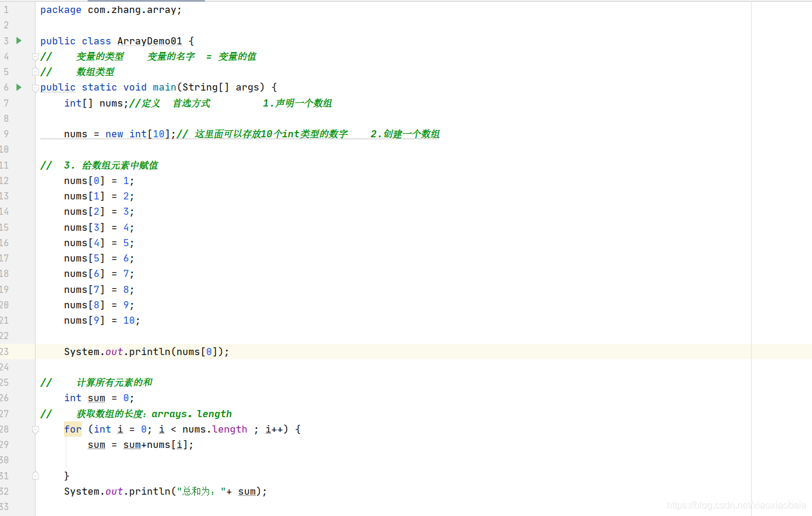The image size is (812, 516).
Task: Click line 'nums[2] = 3;'
Action: pyautogui.click(x=100, y=211)
